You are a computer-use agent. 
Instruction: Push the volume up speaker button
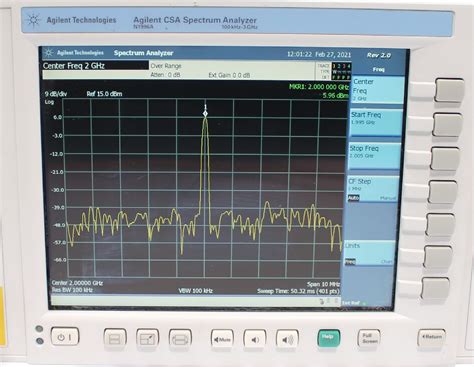coord(287,339)
